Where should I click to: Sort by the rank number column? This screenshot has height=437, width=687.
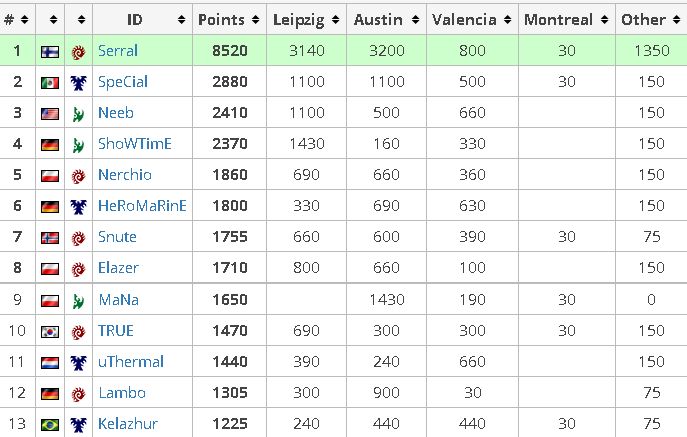click(17, 20)
